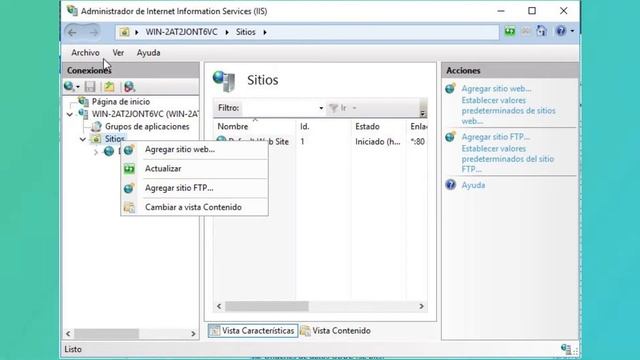Click the Ayuda link in Acciones
The image size is (640, 360).
click(x=473, y=185)
